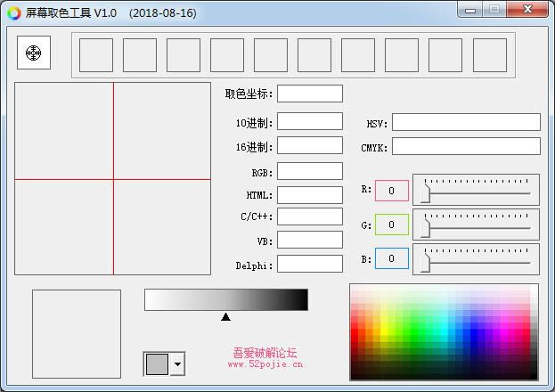This screenshot has width=555, height=392.
Task: Click the B value input box
Action: pyautogui.click(x=391, y=258)
